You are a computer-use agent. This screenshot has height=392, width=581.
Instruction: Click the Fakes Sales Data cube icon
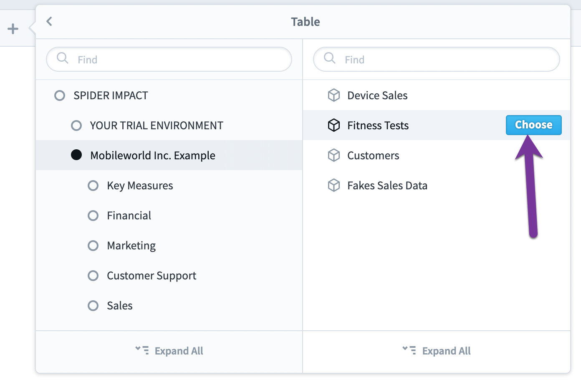(334, 185)
